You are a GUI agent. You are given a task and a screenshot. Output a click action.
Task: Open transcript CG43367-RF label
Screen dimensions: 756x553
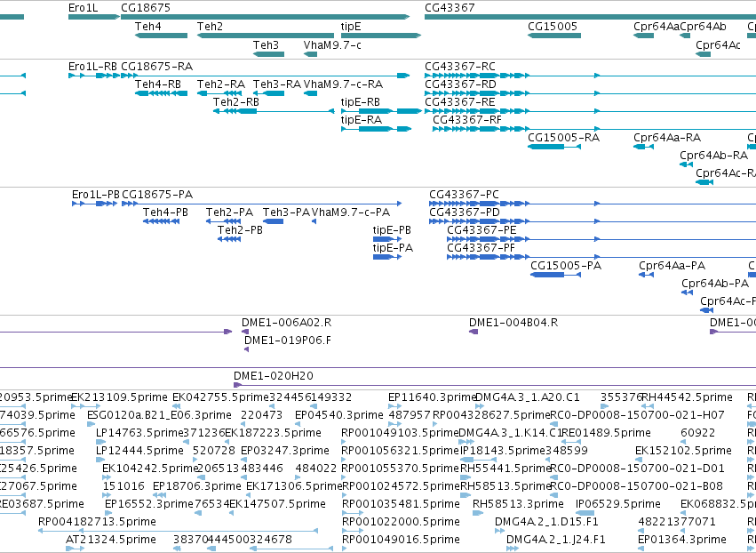click(467, 120)
